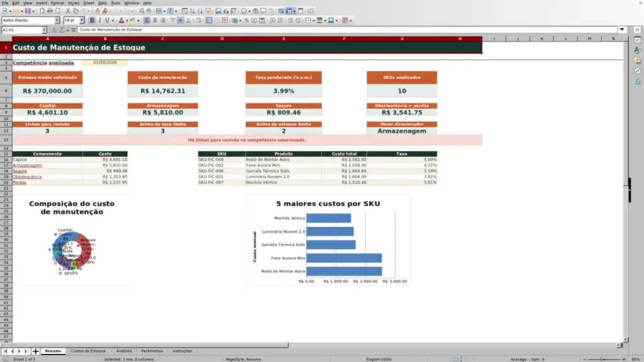Click the Obsolescência link in the Componente table

[x=27, y=177]
